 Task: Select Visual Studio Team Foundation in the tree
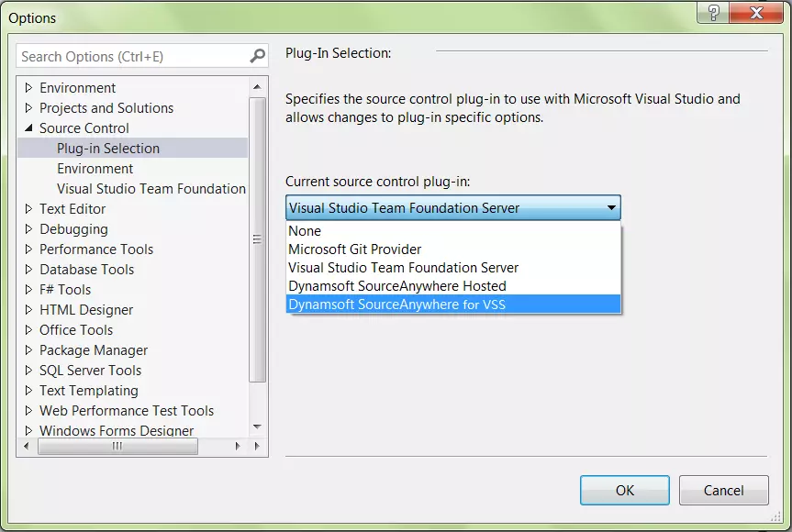pyautogui.click(x=151, y=188)
